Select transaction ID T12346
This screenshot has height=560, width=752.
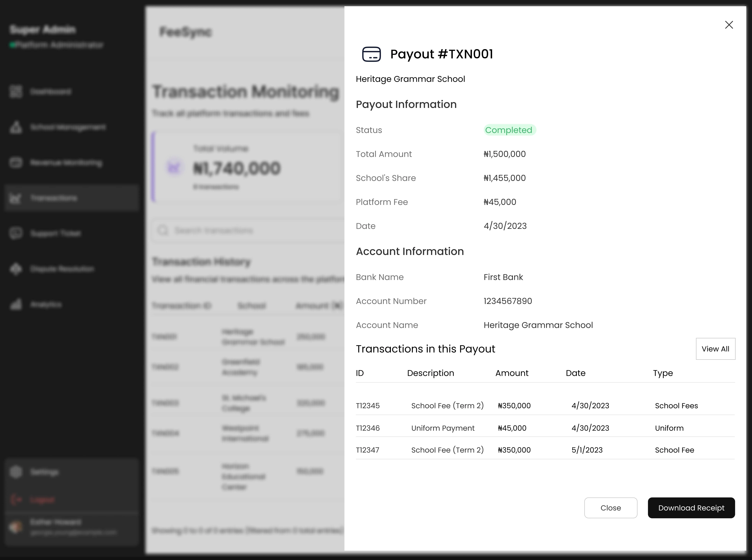tap(368, 428)
